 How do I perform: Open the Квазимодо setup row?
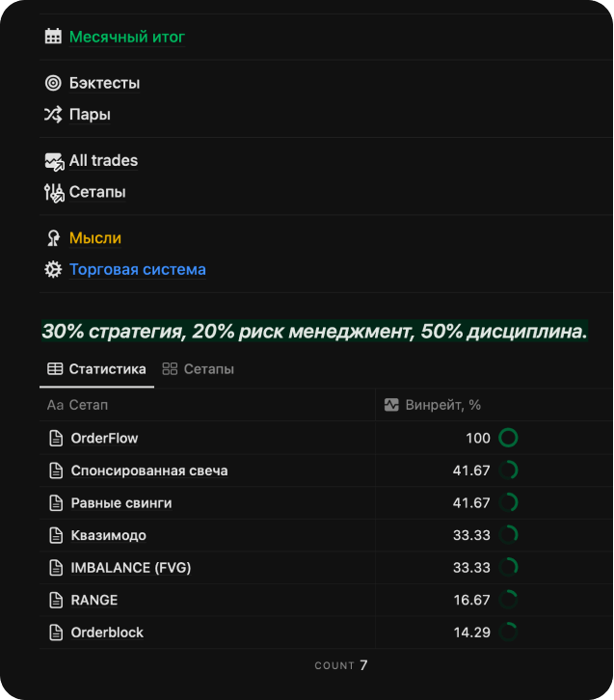(109, 535)
